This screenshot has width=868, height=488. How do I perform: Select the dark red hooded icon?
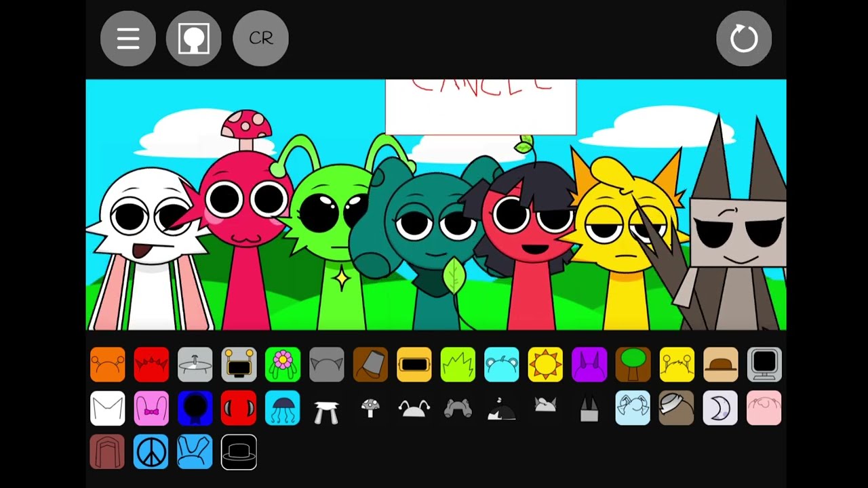[108, 452]
